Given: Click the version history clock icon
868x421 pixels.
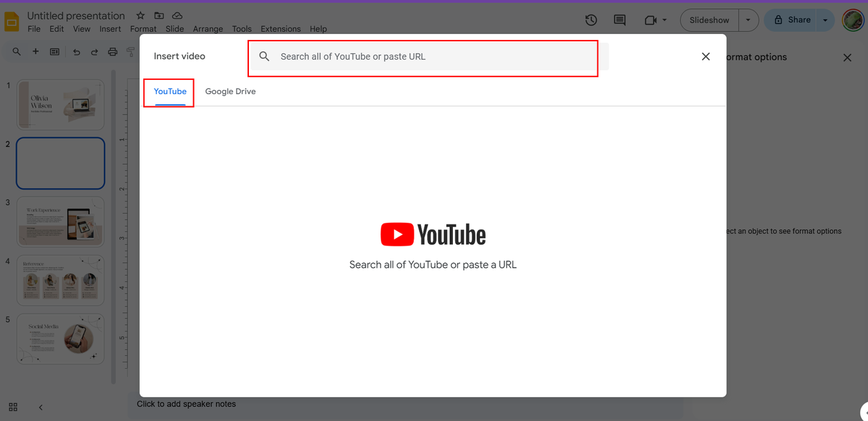Looking at the screenshot, I should [x=591, y=20].
